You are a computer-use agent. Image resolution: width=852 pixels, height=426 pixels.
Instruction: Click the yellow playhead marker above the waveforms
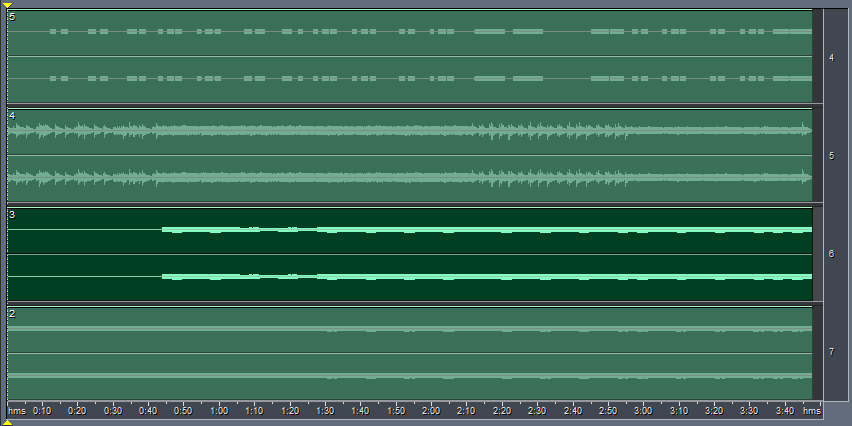(8, 5)
